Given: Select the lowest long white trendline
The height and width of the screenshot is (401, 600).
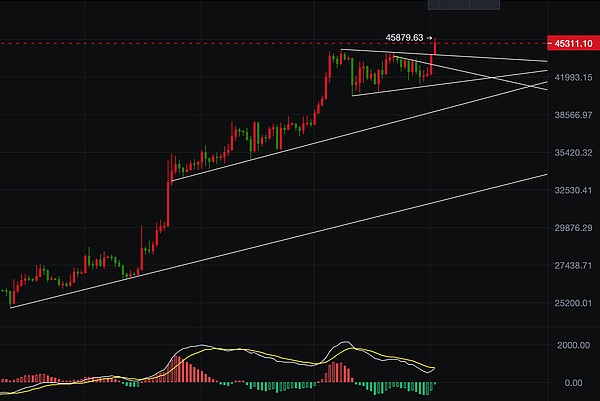Looking at the screenshot, I should tap(300, 236).
